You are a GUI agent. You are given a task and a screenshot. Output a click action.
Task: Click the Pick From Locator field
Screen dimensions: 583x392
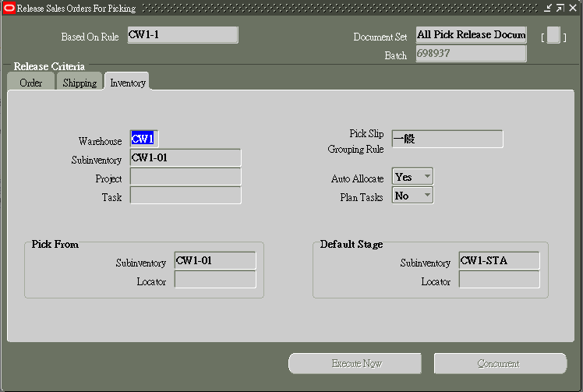click(x=215, y=279)
